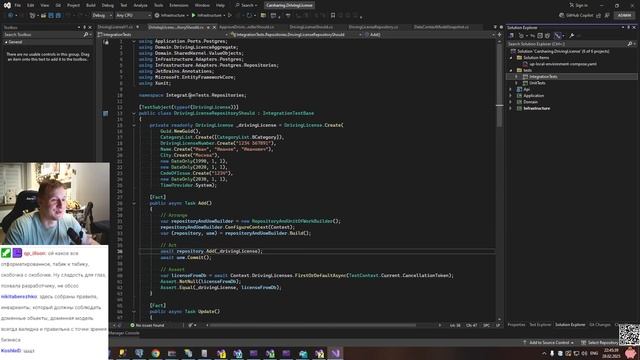Viewport: 640px width, 360px height.
Task: Switch to DrivingLicenseShould.cs tab
Action: (x=311, y=27)
